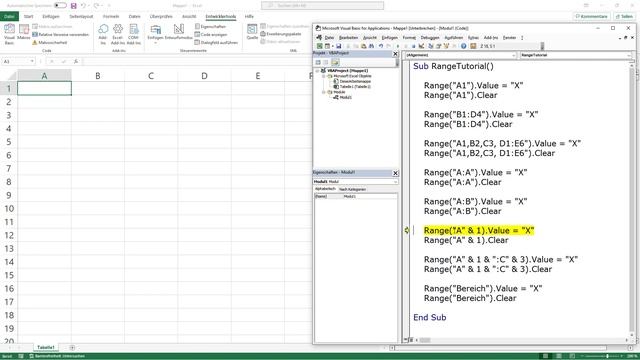
Task: Select cell A1 in the worksheet
Action: pos(44,89)
